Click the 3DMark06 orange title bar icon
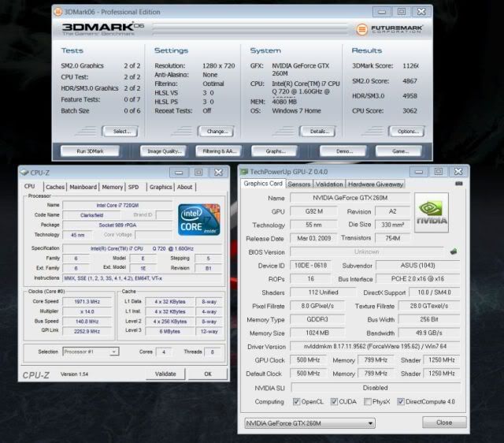 tap(57, 12)
